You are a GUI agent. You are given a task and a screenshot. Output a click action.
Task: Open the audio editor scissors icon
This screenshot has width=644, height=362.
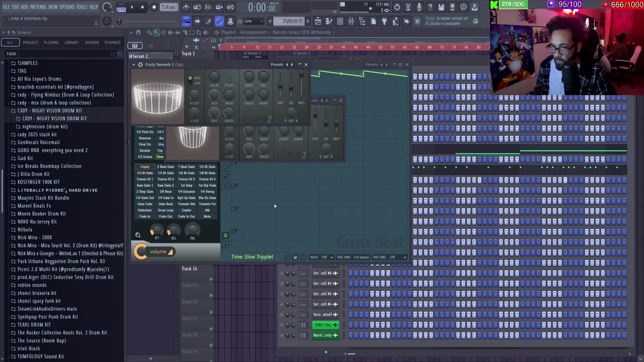pos(408,7)
